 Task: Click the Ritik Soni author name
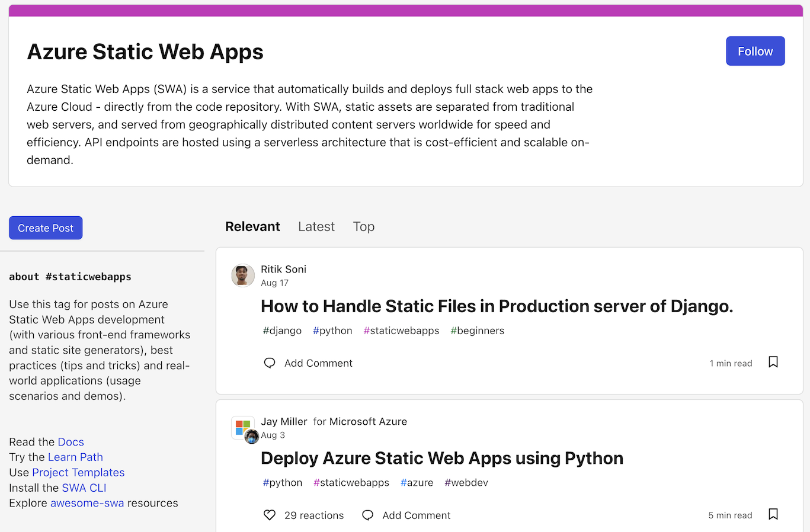(x=283, y=270)
